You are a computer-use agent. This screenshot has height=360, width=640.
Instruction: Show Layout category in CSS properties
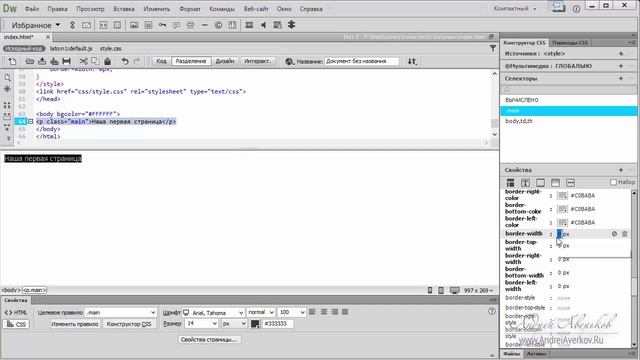click(510, 182)
